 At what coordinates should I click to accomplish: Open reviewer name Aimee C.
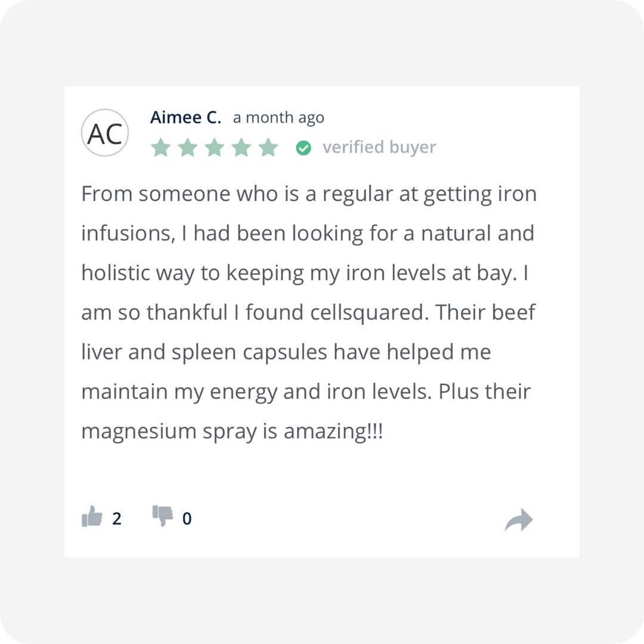click(185, 118)
